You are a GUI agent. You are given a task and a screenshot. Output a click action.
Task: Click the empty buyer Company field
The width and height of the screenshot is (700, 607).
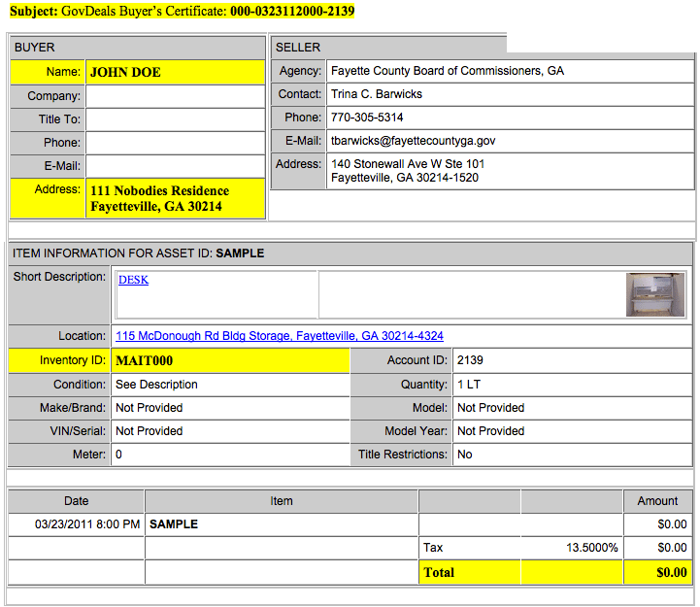[x=176, y=96]
